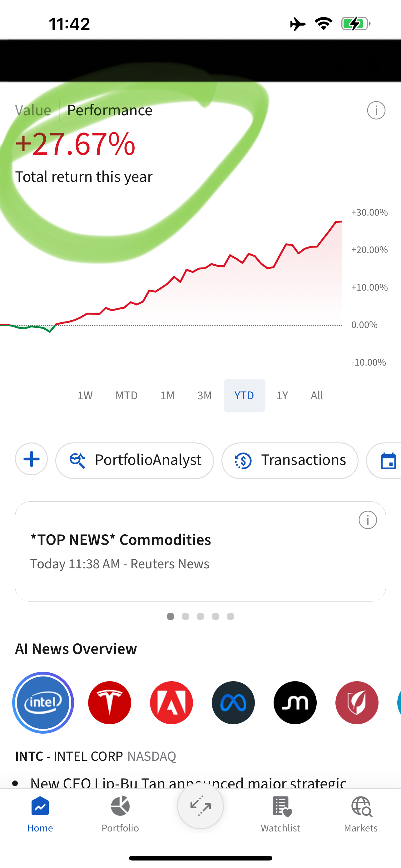The height and width of the screenshot is (868, 401).
Task: Switch to Performance view
Action: pyautogui.click(x=109, y=110)
